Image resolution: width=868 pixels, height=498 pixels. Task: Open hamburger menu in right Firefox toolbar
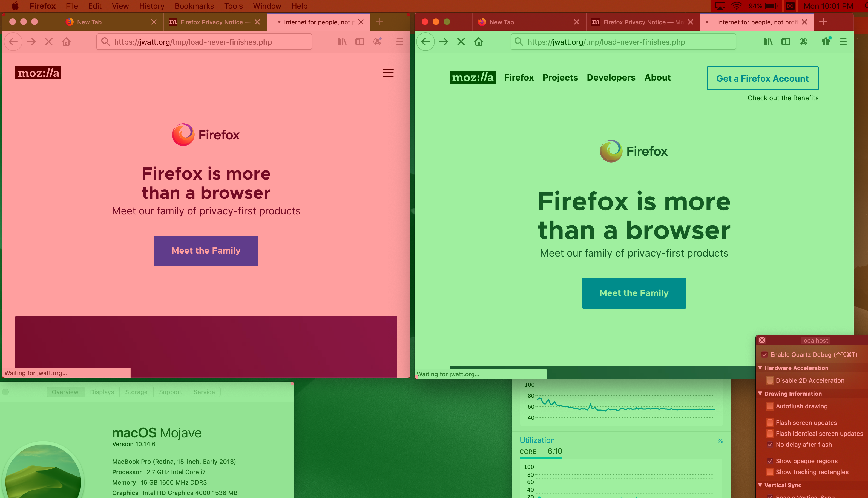click(843, 42)
